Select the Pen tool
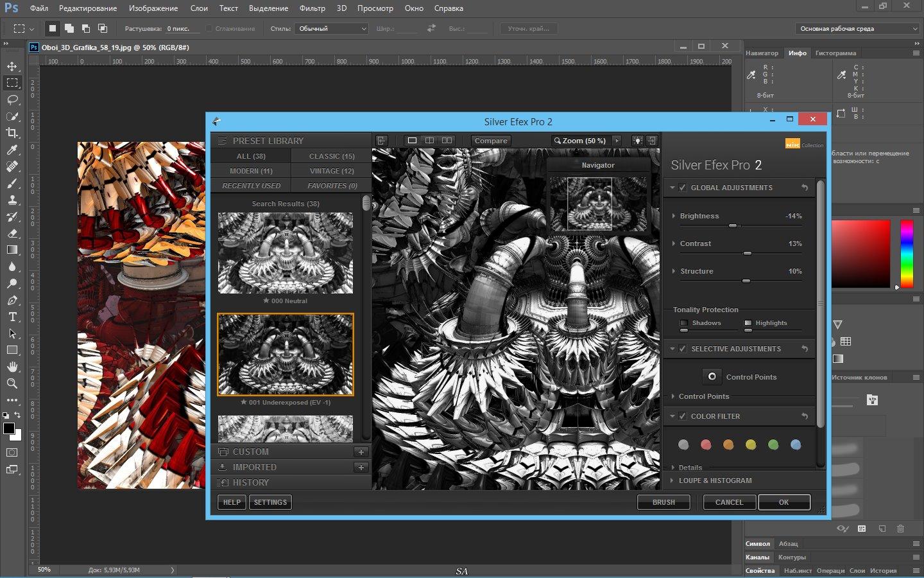Screen dimensions: 924x578 (x=12, y=300)
